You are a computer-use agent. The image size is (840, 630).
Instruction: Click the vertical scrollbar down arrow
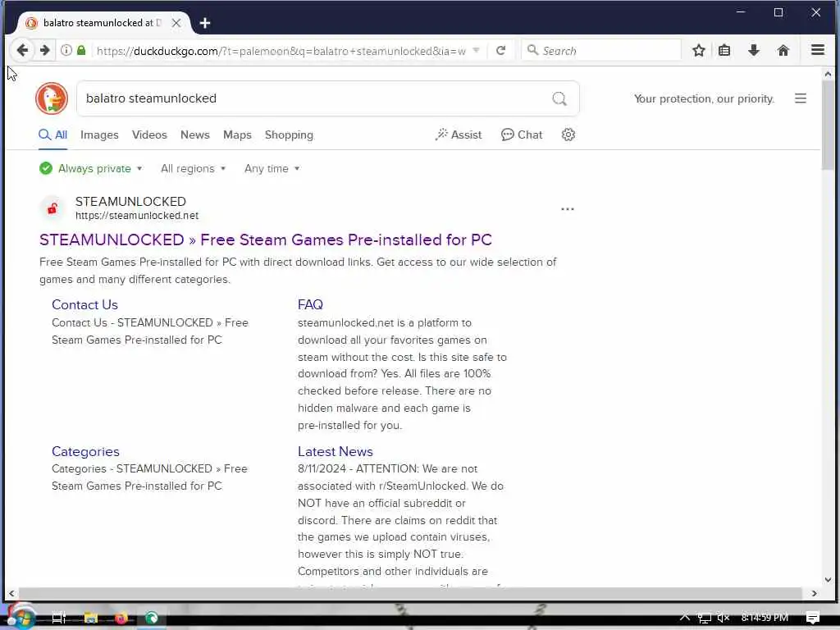tap(829, 580)
